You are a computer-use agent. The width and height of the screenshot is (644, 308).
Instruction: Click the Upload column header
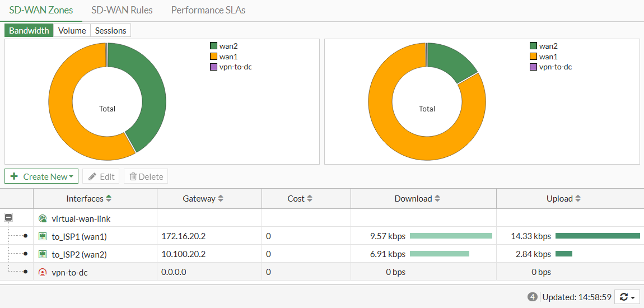(560, 199)
